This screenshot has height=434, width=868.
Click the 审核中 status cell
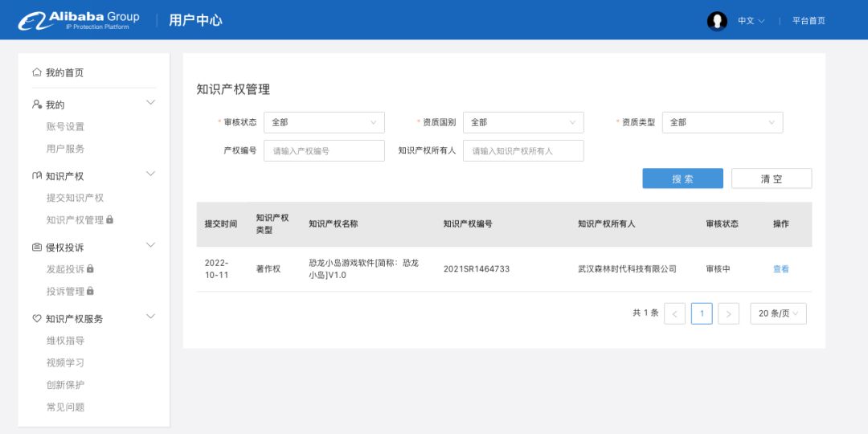pos(718,269)
